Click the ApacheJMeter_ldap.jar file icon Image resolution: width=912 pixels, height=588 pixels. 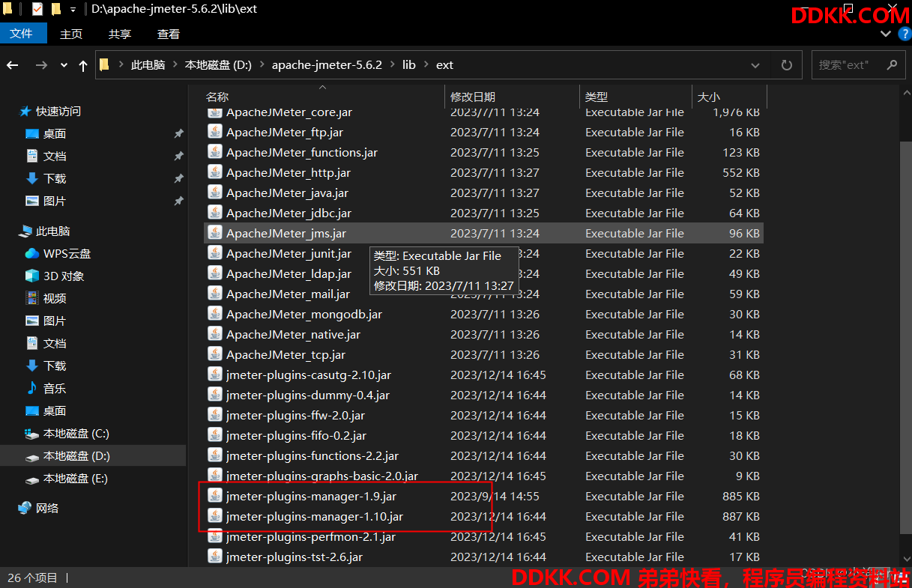tap(214, 273)
